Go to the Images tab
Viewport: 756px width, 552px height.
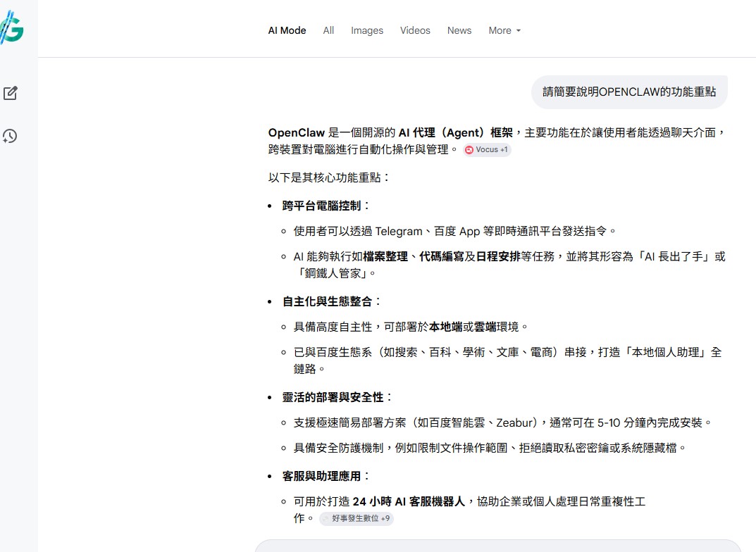(x=367, y=30)
